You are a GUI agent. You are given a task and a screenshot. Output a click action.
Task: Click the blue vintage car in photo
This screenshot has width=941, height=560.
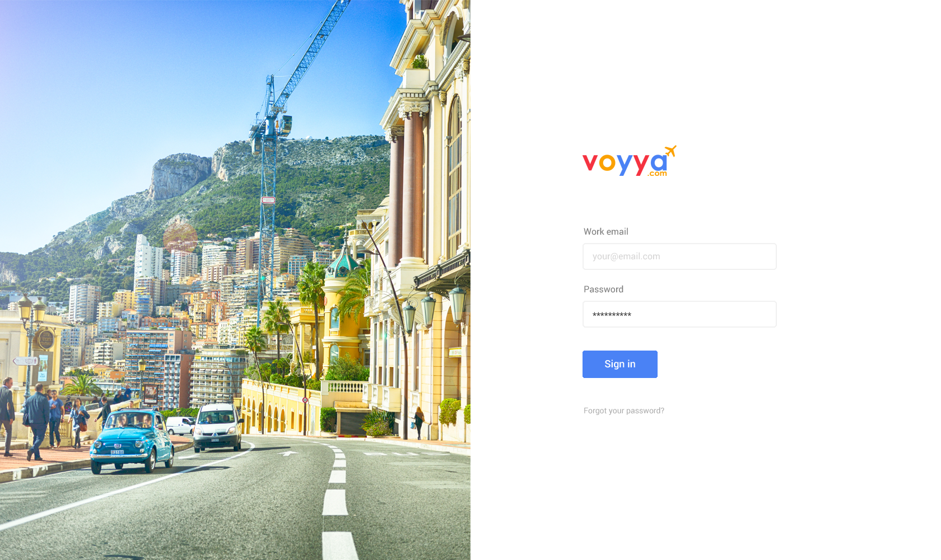click(132, 441)
